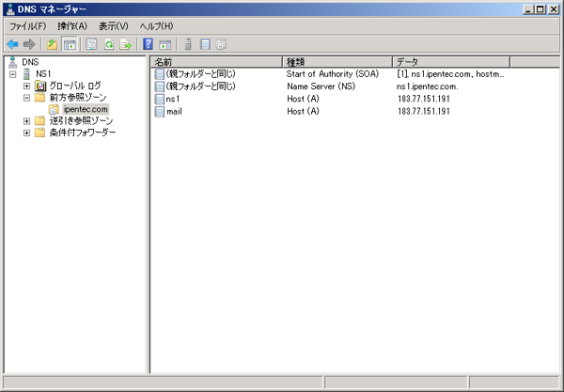564x392 pixels.
Task: Expand the 逆引き参照ゾーン node
Action: (x=26, y=121)
